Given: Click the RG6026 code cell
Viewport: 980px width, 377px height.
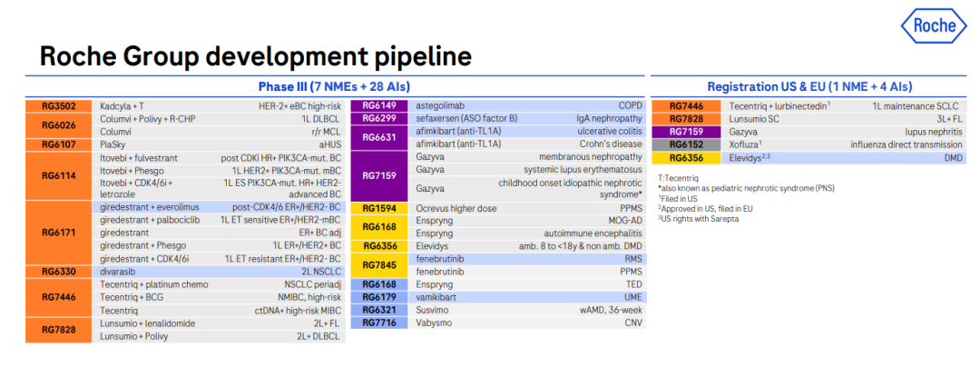Looking at the screenshot, I should pyautogui.click(x=58, y=125).
